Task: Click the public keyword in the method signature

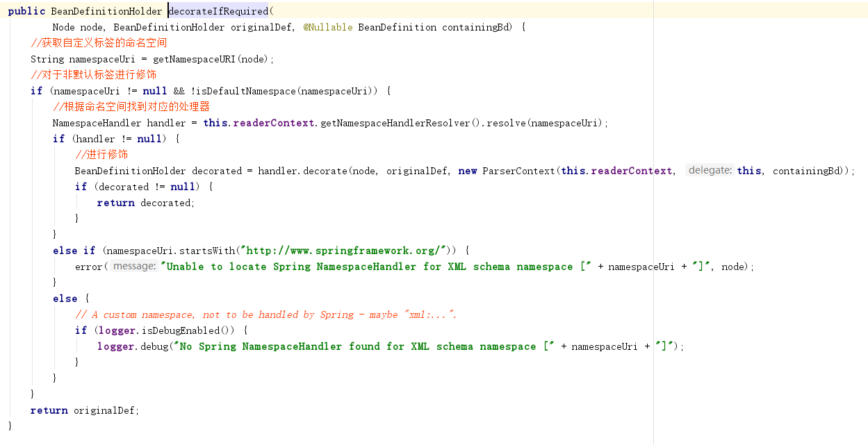Action: click(x=26, y=11)
